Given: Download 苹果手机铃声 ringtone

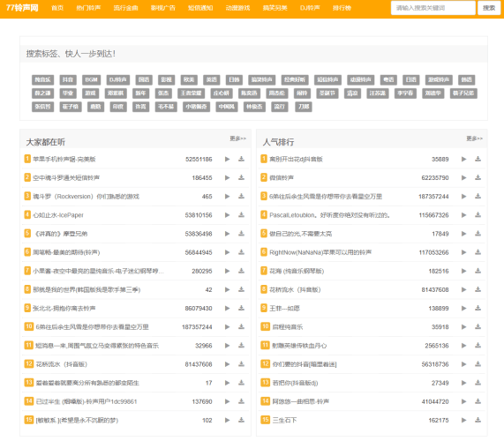Looking at the screenshot, I should point(241,159).
